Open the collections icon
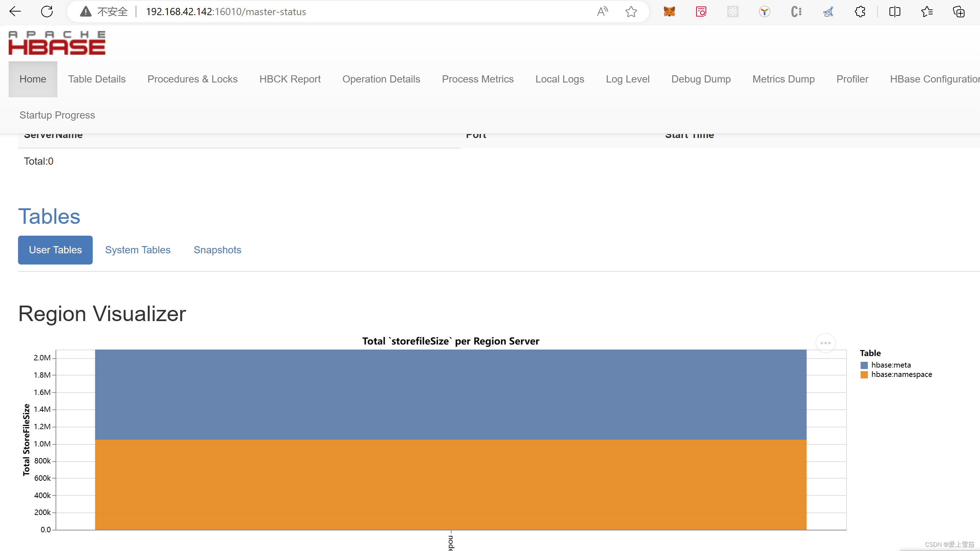The width and height of the screenshot is (980, 551). point(958,12)
